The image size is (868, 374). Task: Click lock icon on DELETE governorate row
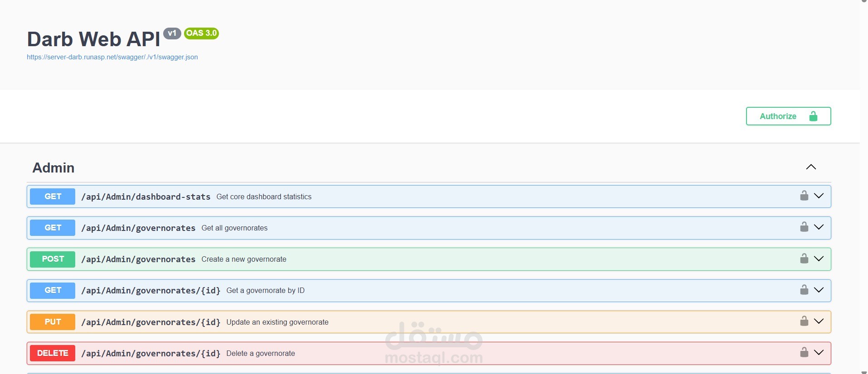[x=804, y=352]
